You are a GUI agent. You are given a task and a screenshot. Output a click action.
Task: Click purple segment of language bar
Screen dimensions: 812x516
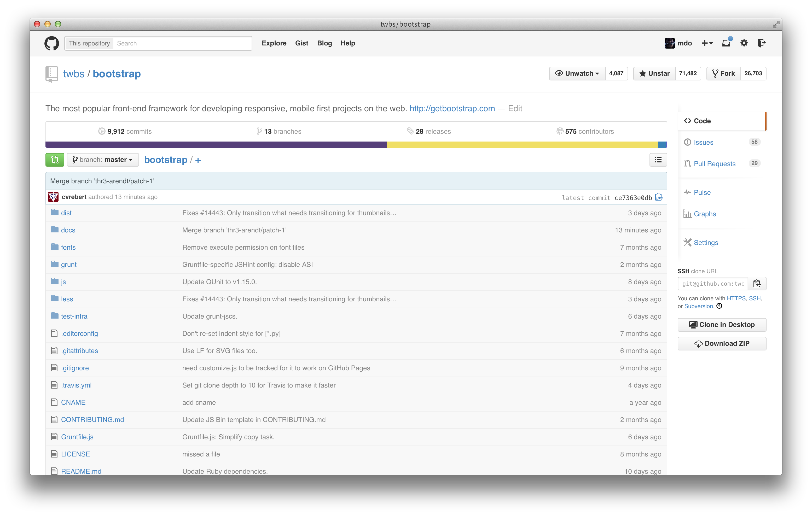tap(216, 145)
